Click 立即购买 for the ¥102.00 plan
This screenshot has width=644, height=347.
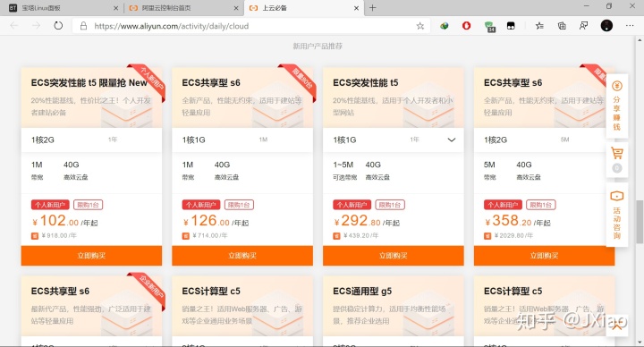click(x=91, y=256)
